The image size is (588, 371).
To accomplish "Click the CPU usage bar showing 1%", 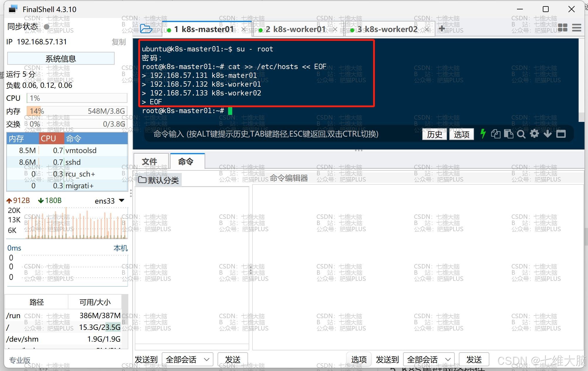I will (77, 98).
